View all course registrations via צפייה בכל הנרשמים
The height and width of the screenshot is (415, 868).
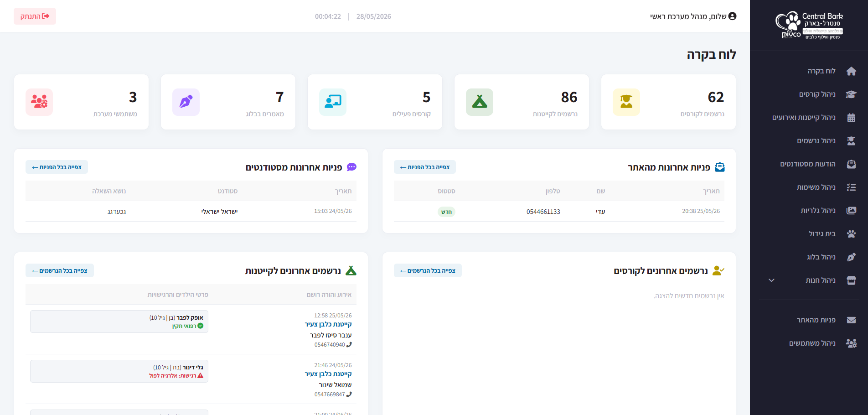[428, 271]
